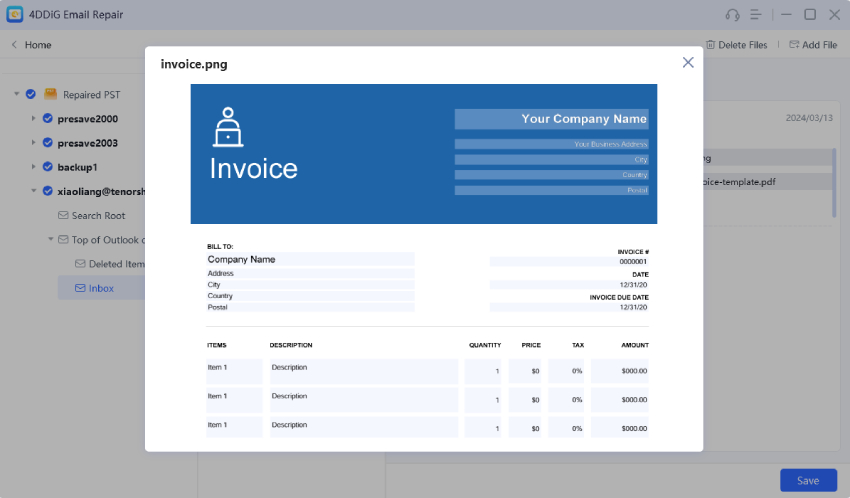Expand the presave2003 tree node
The image size is (850, 498).
[33, 143]
